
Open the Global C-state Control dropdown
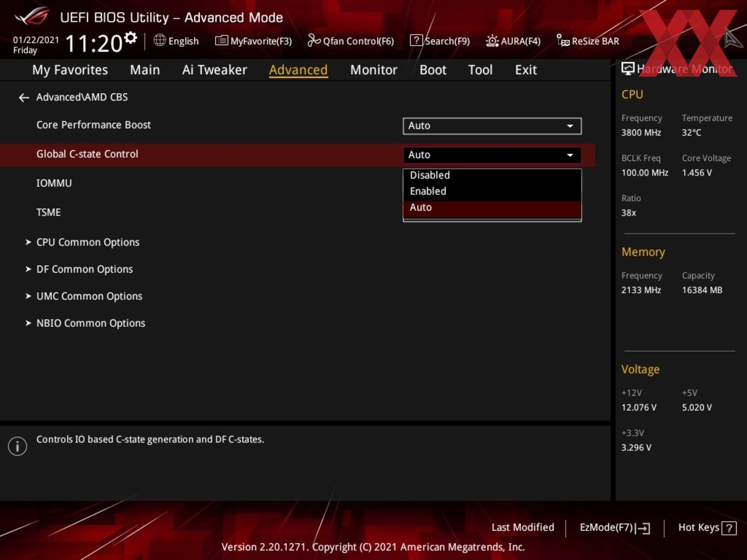point(492,155)
